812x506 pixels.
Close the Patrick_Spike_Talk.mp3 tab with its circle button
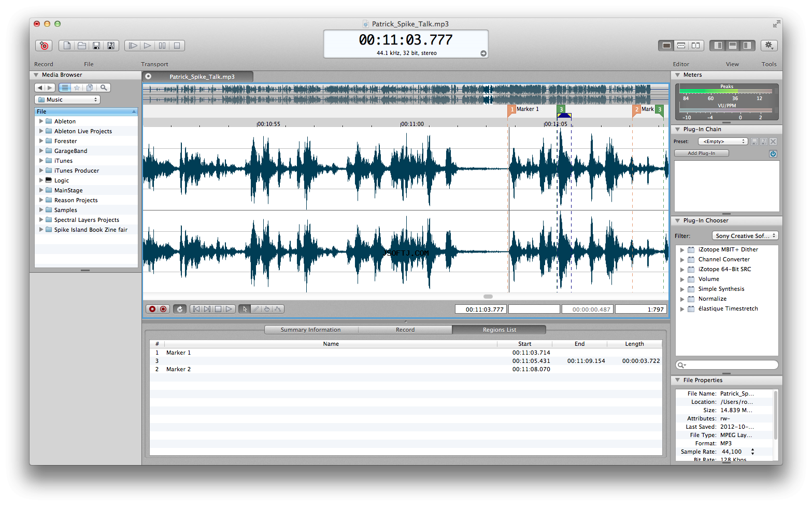point(148,76)
